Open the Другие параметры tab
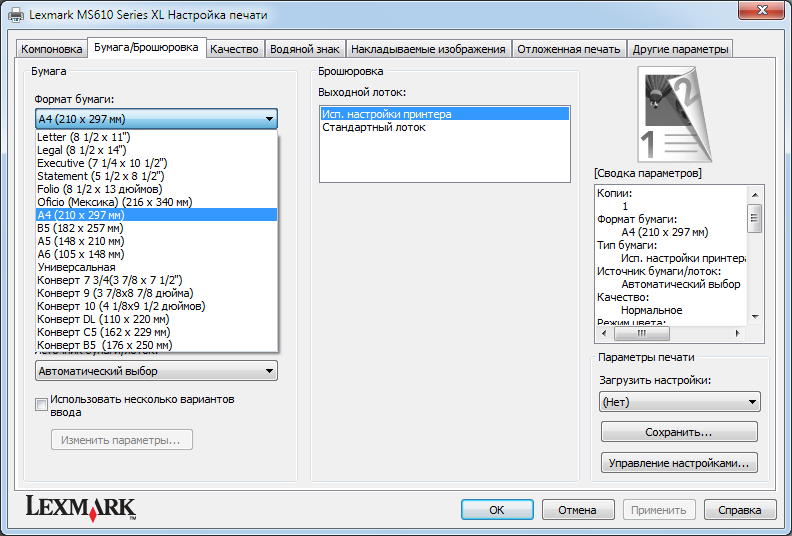 pos(680,49)
